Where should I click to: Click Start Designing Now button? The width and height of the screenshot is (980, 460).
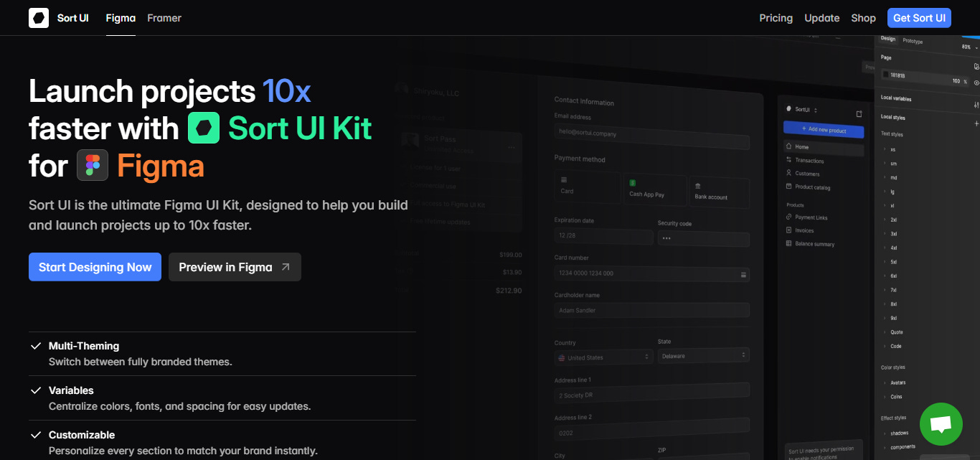coord(95,267)
